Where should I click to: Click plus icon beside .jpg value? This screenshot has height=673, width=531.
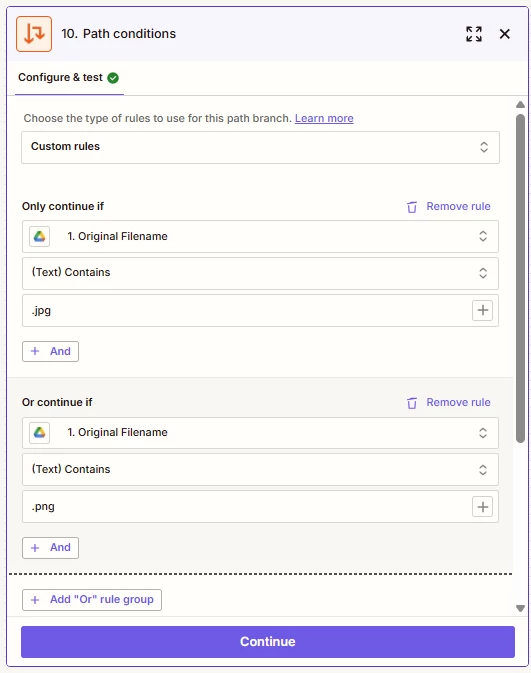pyautogui.click(x=482, y=310)
